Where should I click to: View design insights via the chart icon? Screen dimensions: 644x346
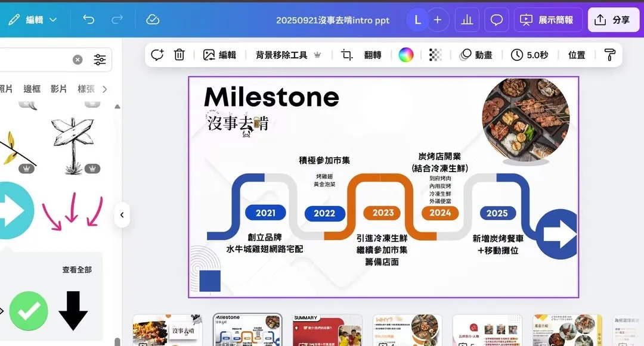467,20
